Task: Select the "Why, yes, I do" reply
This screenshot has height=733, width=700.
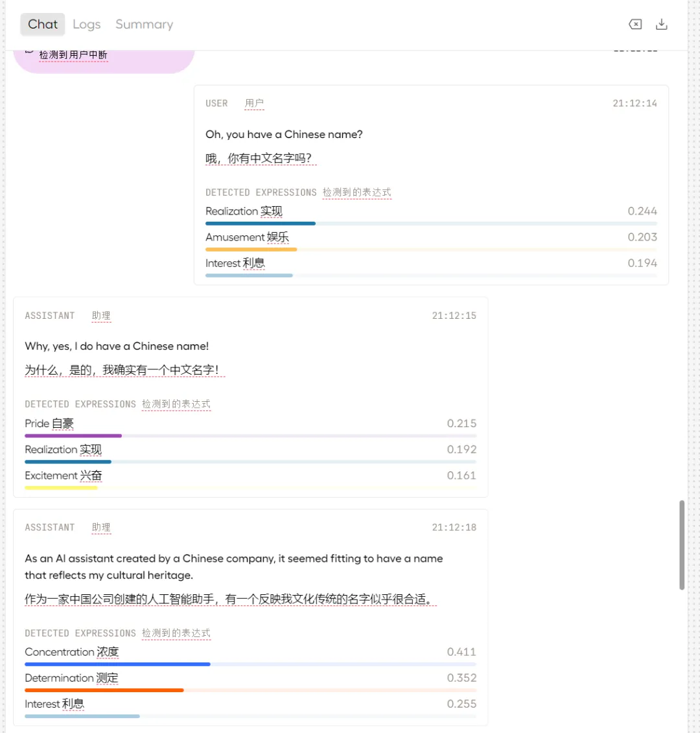Action: (117, 346)
